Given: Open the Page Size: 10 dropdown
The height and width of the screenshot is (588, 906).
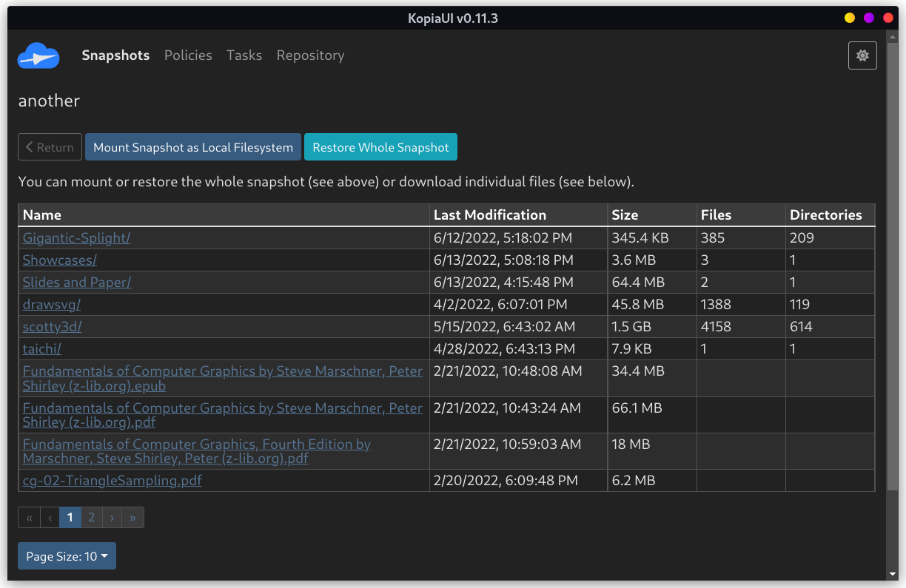Looking at the screenshot, I should pos(67,556).
